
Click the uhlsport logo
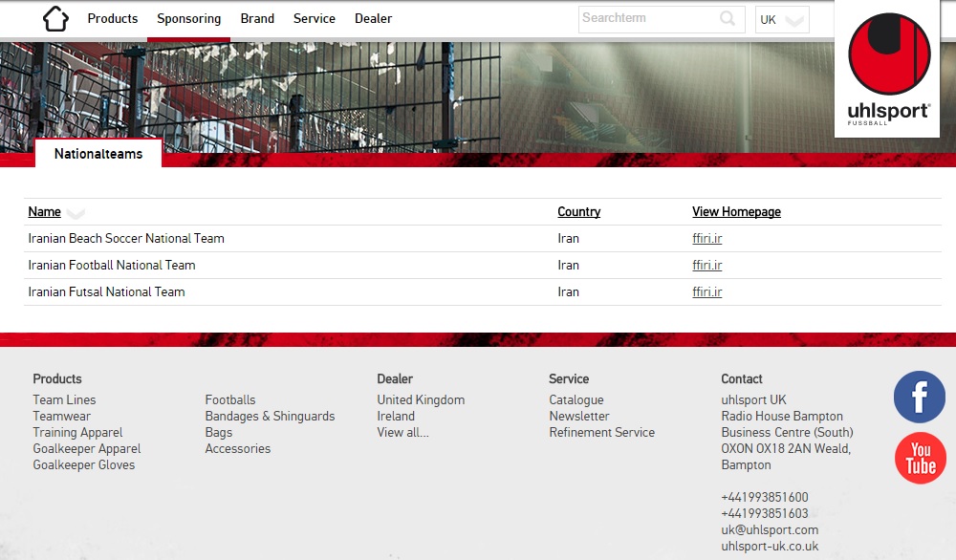pyautogui.click(x=888, y=69)
